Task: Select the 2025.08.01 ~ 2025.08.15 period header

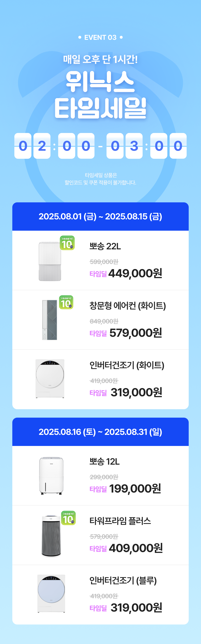Action: 100,217
